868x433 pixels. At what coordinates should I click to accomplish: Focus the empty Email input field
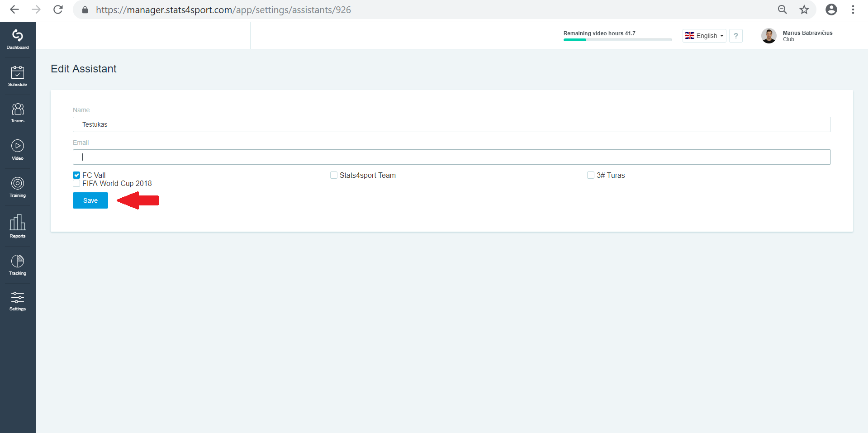(451, 157)
